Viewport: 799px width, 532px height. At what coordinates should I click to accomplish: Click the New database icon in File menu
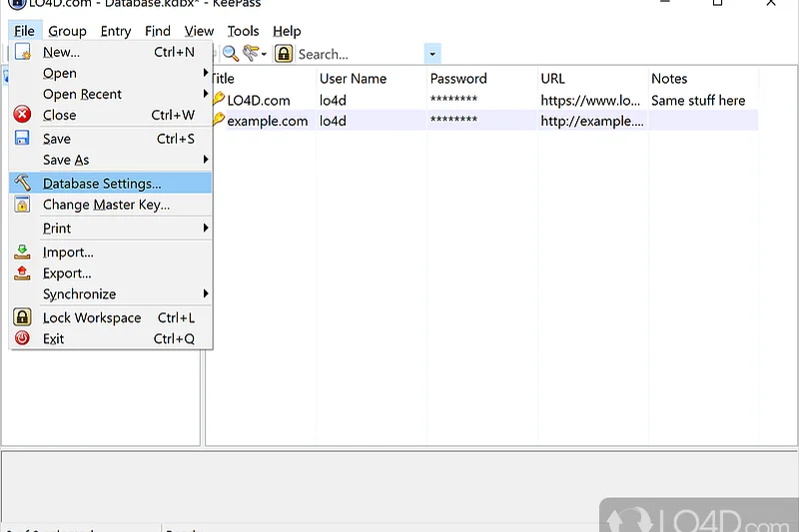click(x=22, y=52)
